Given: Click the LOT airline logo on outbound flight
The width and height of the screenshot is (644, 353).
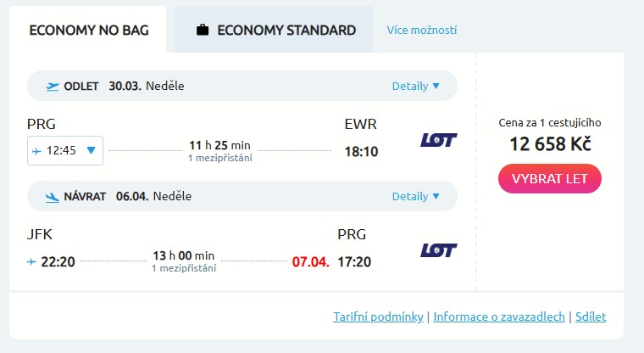Looking at the screenshot, I should pyautogui.click(x=438, y=140).
